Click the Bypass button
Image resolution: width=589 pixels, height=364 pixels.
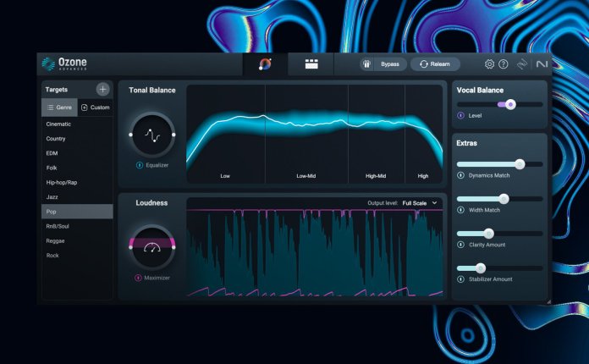(390, 64)
